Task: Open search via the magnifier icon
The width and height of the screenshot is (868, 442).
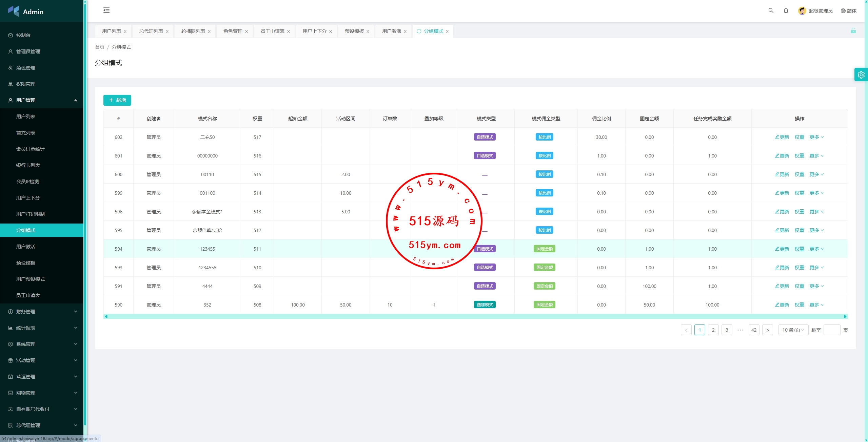Action: pos(771,10)
